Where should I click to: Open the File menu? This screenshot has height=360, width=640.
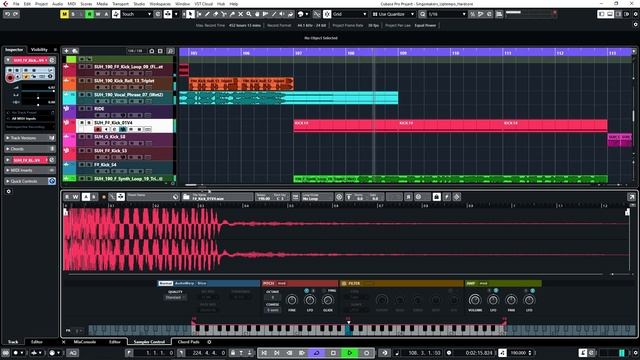tap(16, 4)
